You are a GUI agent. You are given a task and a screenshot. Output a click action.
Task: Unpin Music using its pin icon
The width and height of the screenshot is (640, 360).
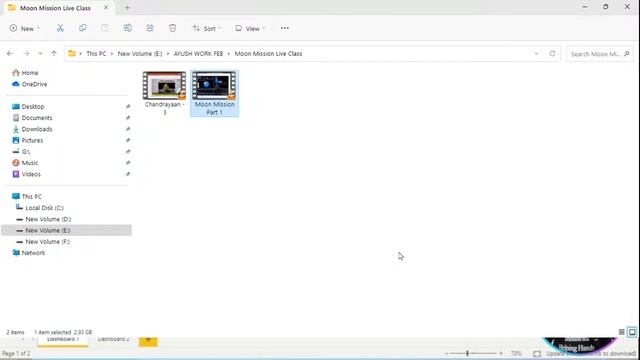tap(128, 163)
